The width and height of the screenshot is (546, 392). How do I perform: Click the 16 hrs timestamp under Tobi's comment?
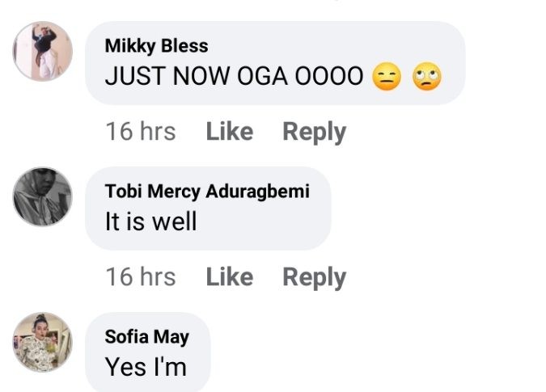[x=140, y=277]
